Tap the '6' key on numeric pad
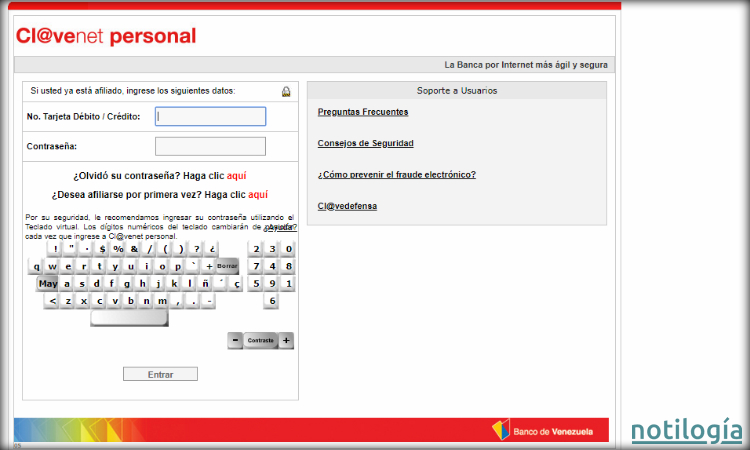This screenshot has width=750, height=450. [272, 301]
